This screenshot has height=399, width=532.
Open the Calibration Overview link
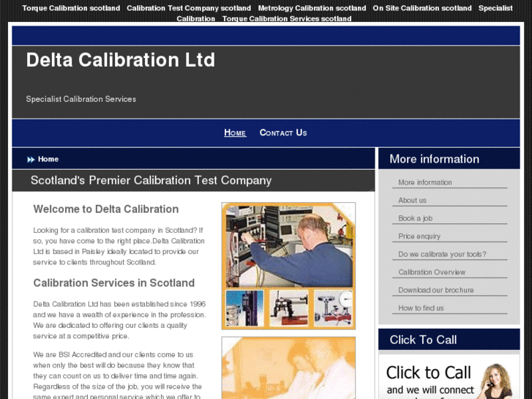(432, 272)
